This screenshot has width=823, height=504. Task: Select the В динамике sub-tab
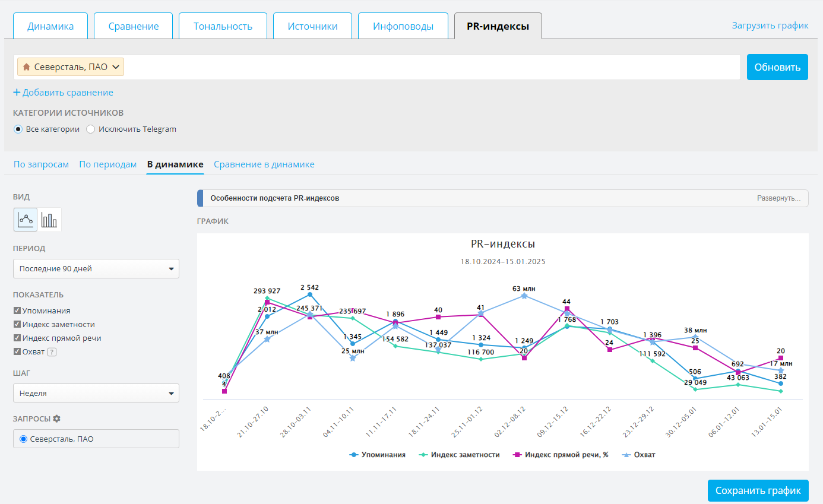tap(175, 164)
